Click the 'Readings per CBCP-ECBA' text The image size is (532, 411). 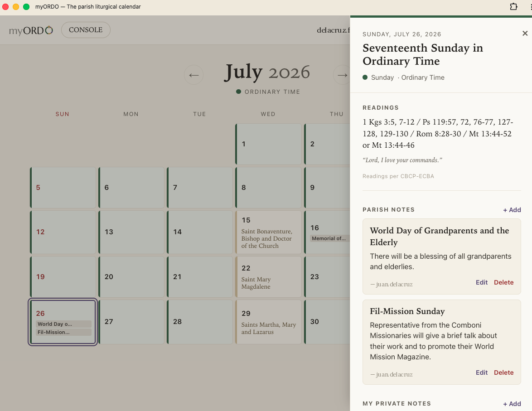coord(398,176)
